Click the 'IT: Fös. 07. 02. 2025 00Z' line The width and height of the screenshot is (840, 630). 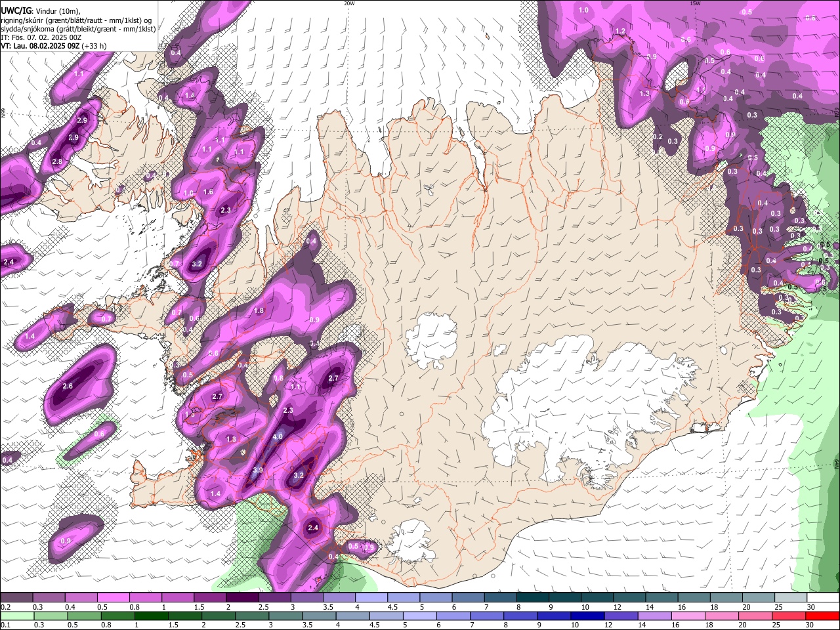pos(41,37)
